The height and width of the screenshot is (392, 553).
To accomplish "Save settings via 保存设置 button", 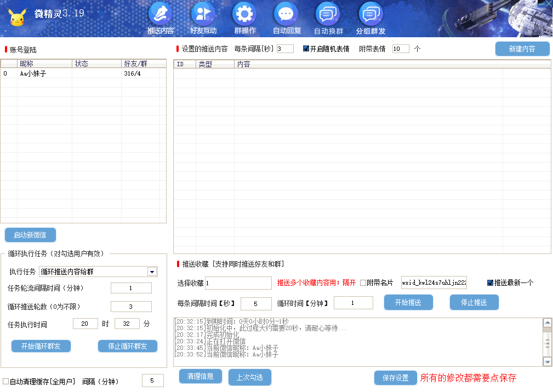I will click(395, 378).
